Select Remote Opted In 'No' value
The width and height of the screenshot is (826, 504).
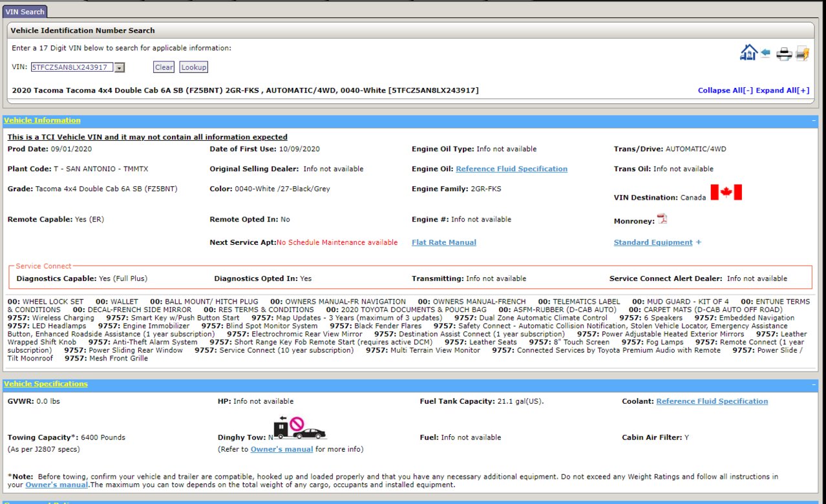[x=286, y=220]
